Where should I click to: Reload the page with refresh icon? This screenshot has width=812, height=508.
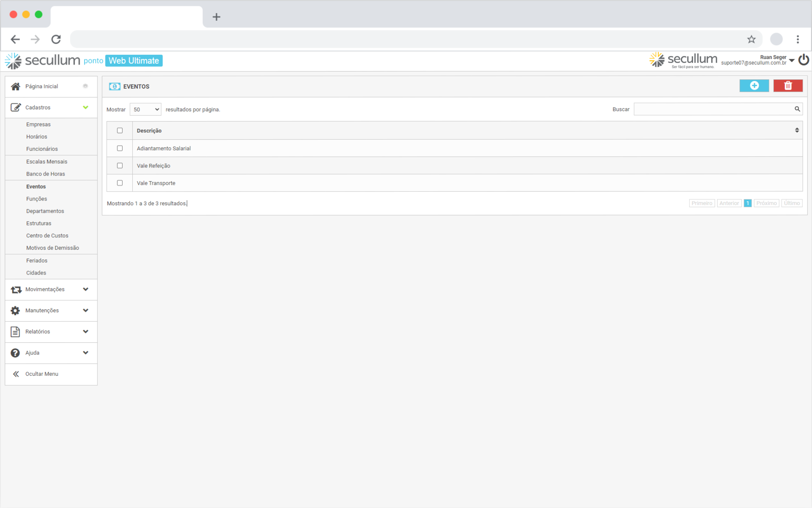pos(56,39)
